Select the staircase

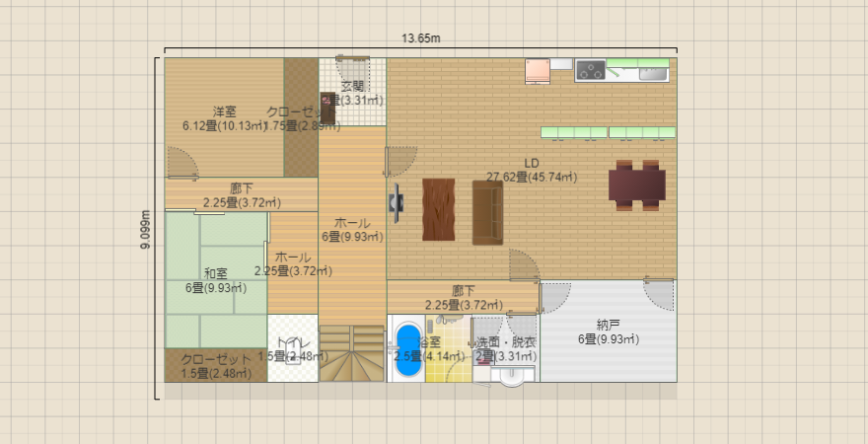351,353
